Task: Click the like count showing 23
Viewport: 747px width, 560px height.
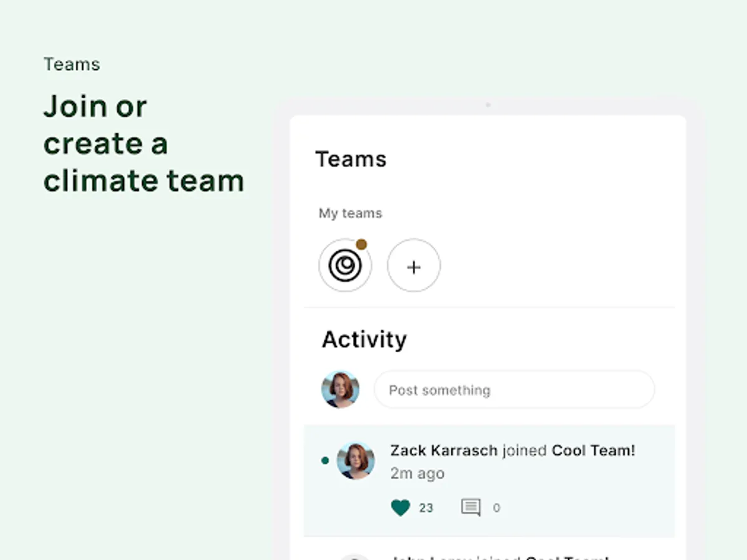Action: [426, 508]
